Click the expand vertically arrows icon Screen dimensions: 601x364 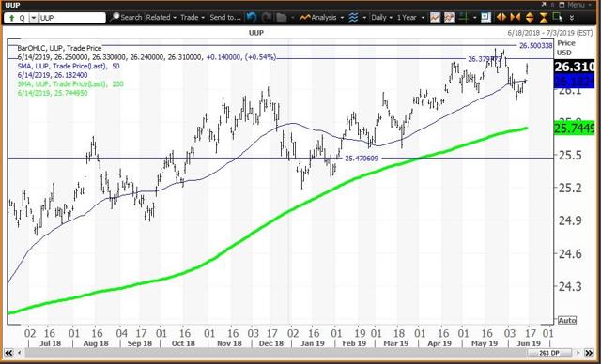pos(530,18)
